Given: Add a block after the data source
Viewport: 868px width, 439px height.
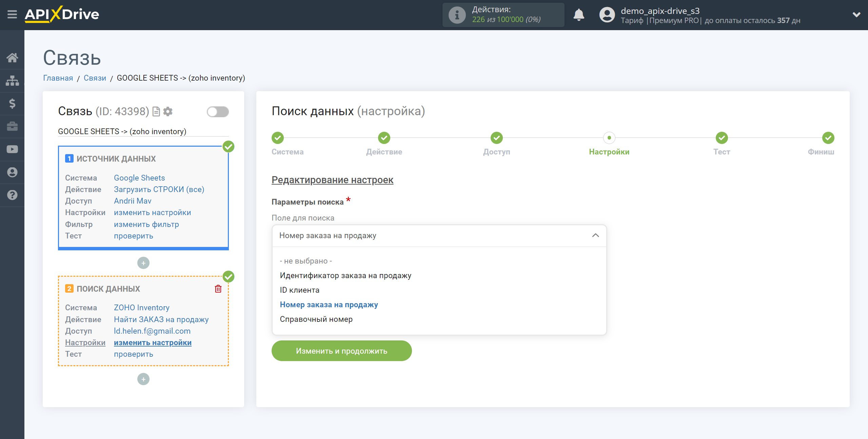Looking at the screenshot, I should pyautogui.click(x=143, y=263).
